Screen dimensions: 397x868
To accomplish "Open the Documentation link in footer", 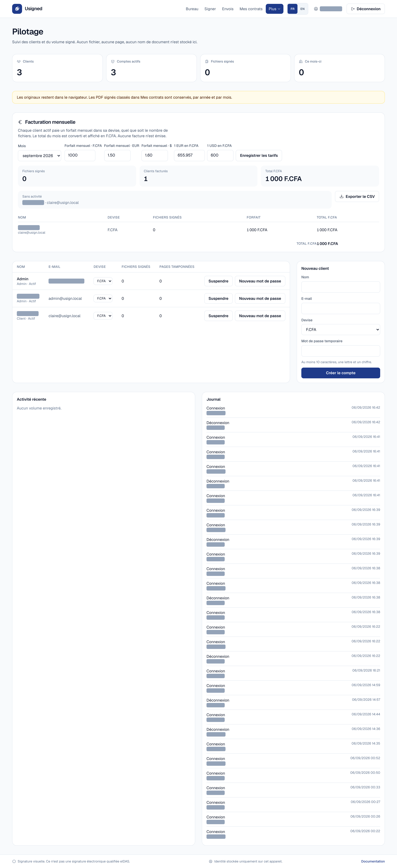I will point(373,861).
